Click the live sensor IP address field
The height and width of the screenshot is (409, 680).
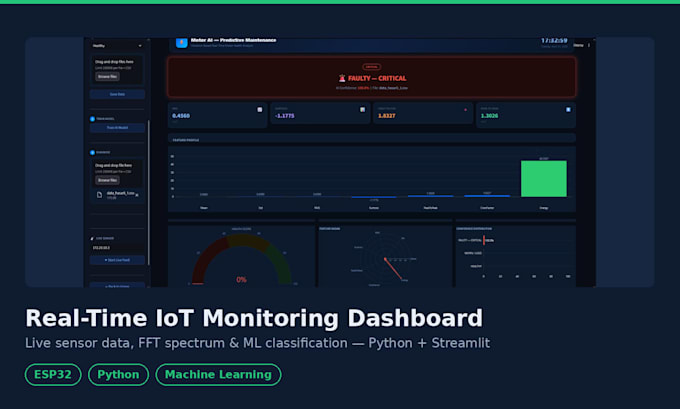click(117, 248)
